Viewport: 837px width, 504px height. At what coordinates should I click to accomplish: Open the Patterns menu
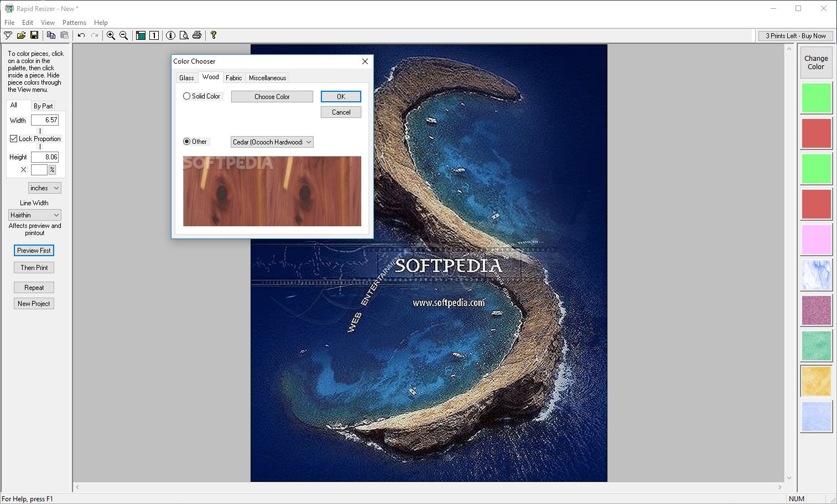[74, 23]
